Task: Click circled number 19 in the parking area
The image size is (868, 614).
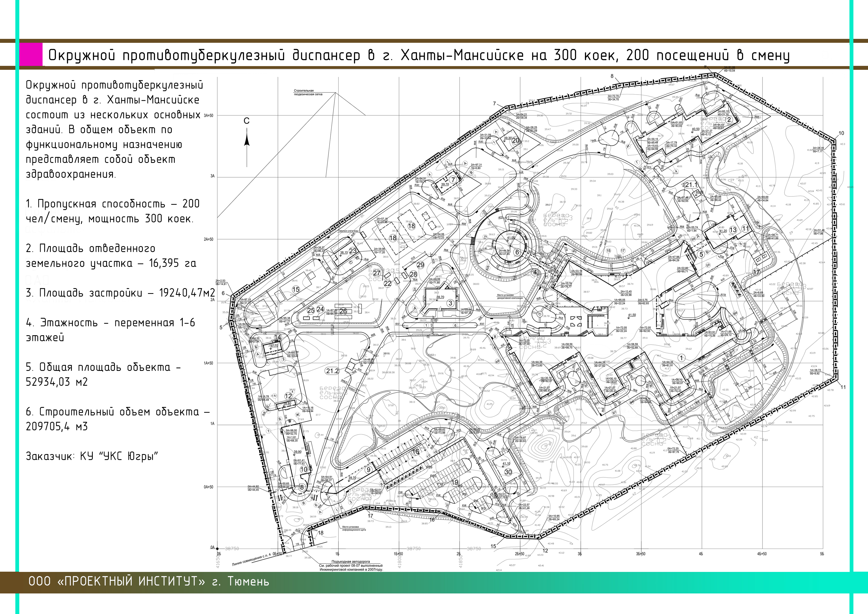Action: click(x=455, y=482)
